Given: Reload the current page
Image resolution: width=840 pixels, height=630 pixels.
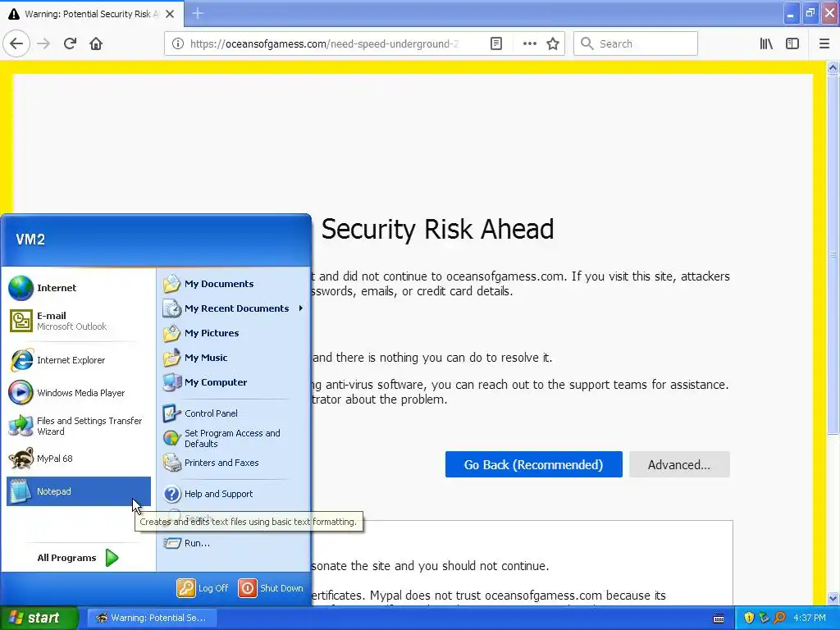Looking at the screenshot, I should (x=70, y=43).
